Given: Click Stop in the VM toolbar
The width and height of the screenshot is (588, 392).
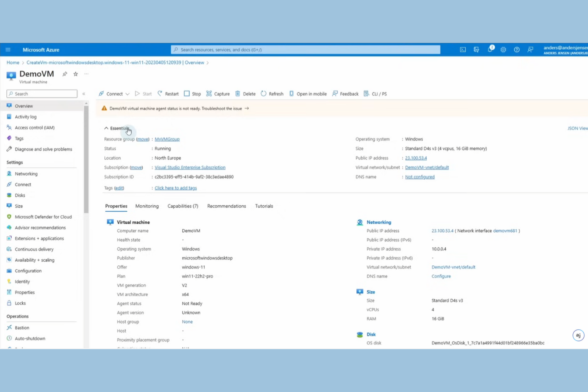Looking at the screenshot, I should [x=192, y=94].
